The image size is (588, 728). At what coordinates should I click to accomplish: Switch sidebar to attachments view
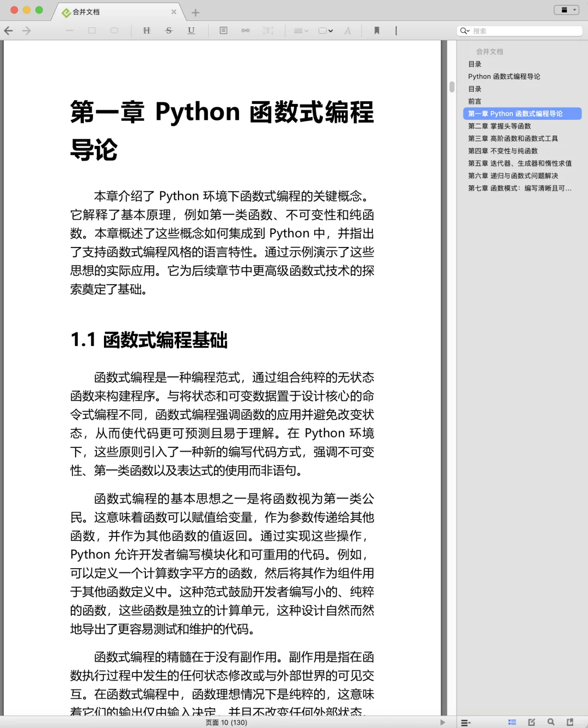tap(570, 722)
